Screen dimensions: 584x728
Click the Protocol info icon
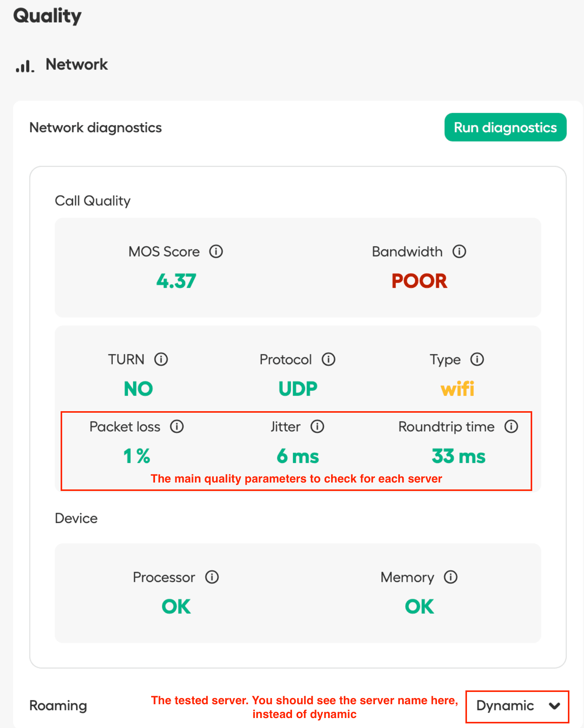(328, 359)
